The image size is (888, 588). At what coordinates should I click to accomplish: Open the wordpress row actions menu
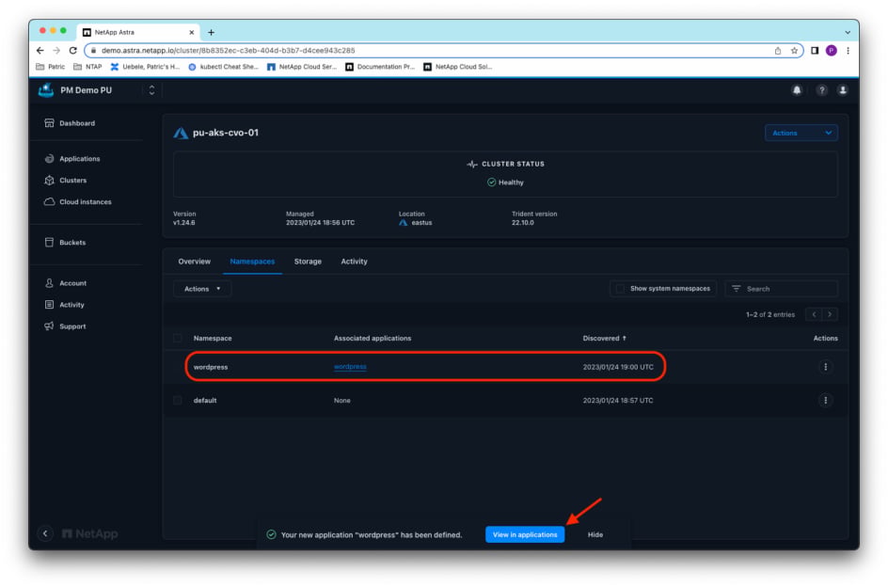(825, 367)
